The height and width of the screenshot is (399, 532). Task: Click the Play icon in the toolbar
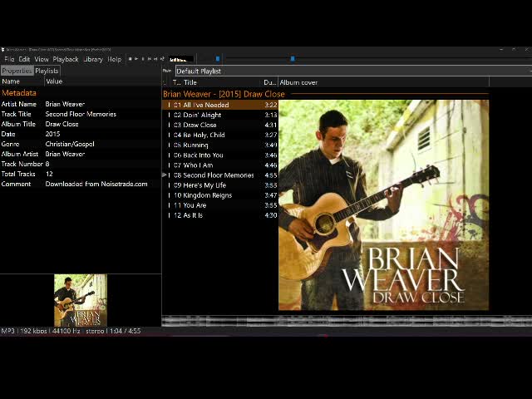tap(136, 59)
